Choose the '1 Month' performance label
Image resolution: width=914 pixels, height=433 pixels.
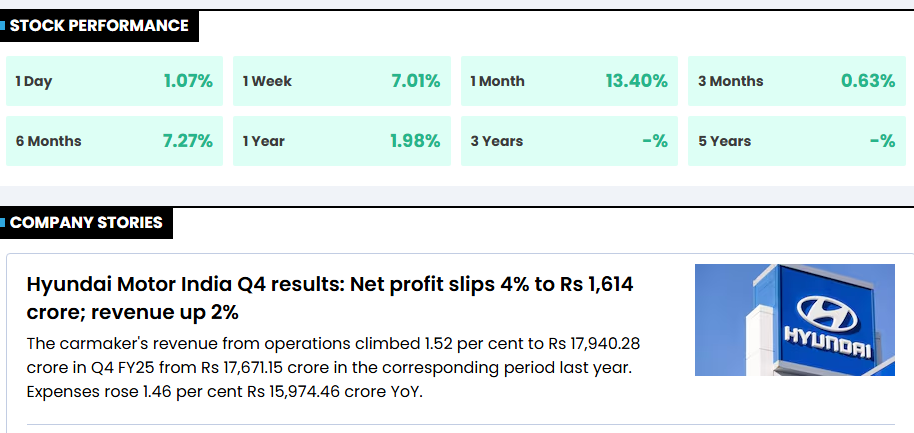pos(497,81)
